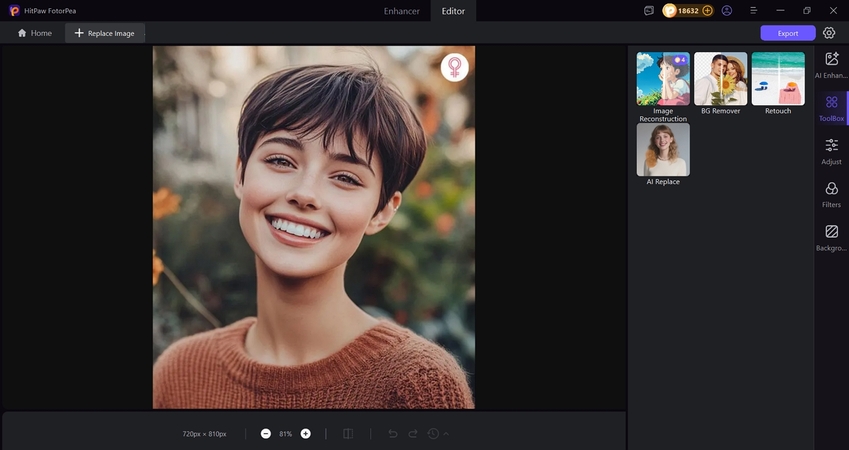The width and height of the screenshot is (849, 450).
Task: Select the BG Remover tool thumbnail
Action: 720,79
